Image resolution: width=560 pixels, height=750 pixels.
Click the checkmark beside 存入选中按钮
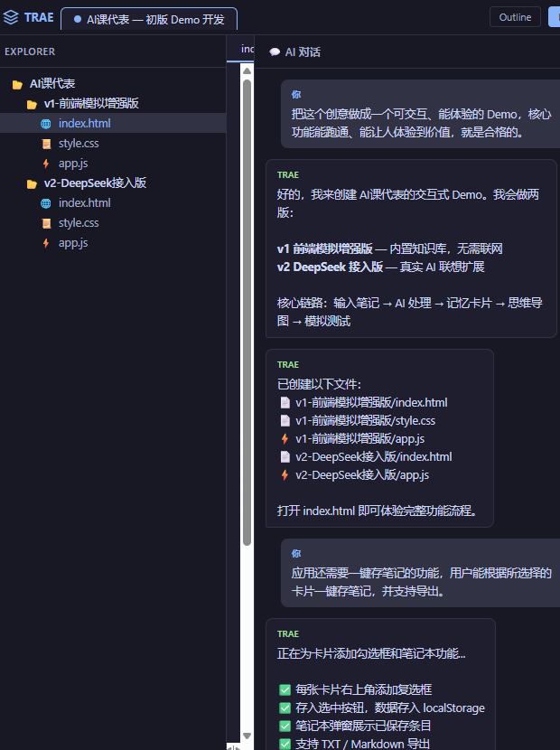coord(285,708)
